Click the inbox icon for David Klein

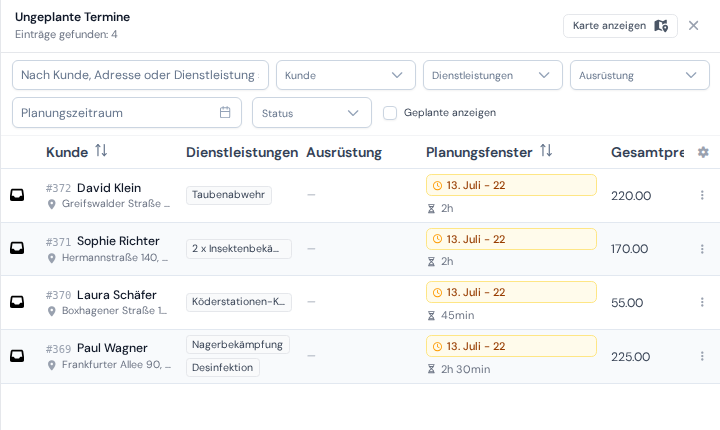coord(17,195)
